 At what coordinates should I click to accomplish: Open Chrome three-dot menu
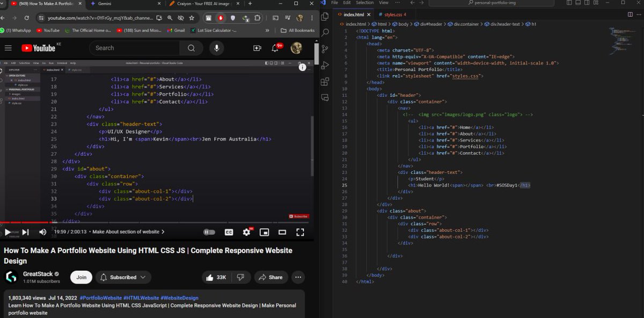312,18
